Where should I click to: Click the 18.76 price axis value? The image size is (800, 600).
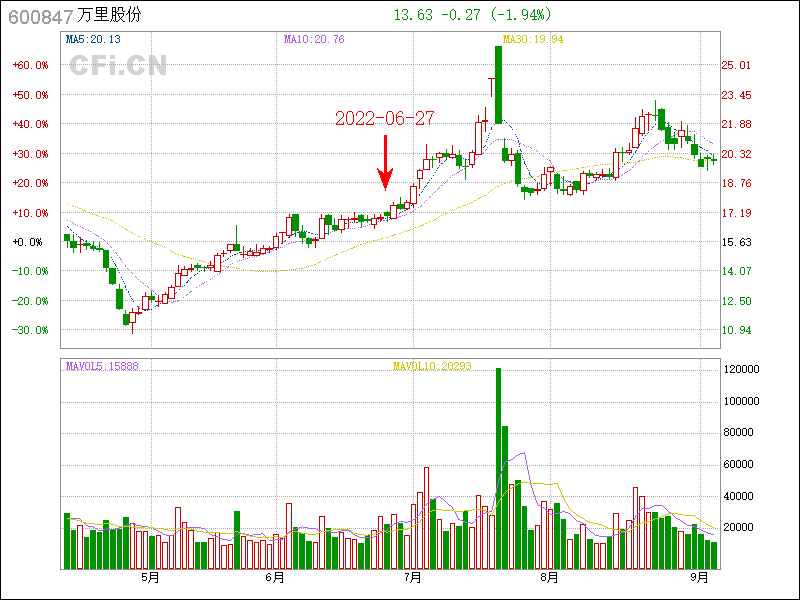coord(736,183)
